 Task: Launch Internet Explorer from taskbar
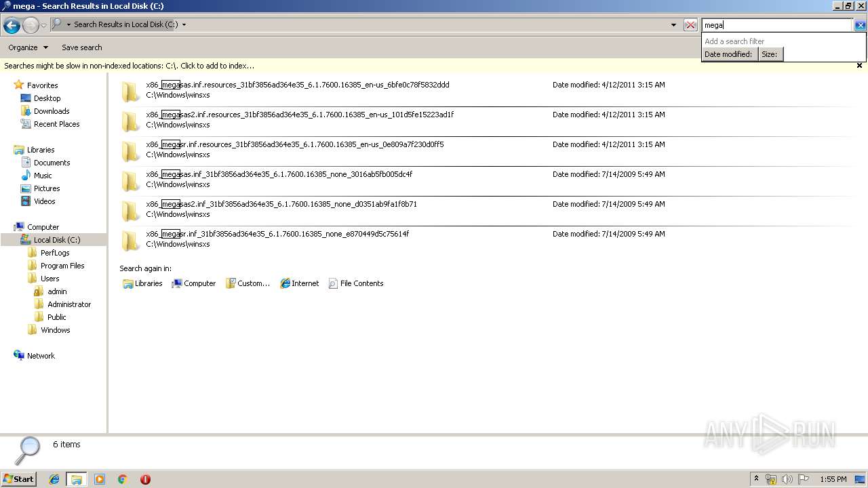click(x=54, y=479)
